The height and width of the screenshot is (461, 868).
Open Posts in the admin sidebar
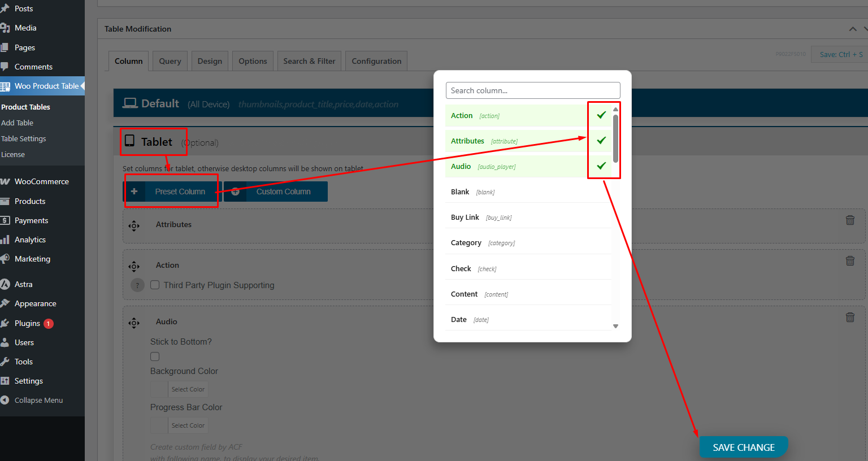click(24, 8)
